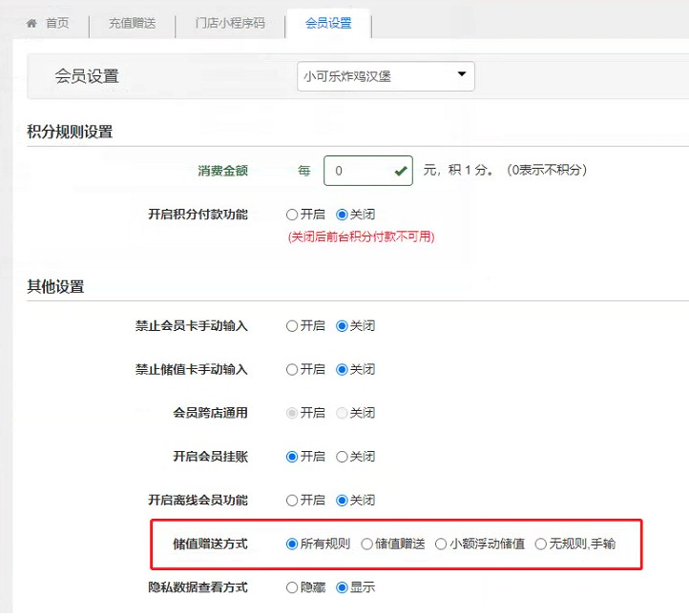Image resolution: width=689 pixels, height=616 pixels.
Task: Click the green checkmark in the amount field
Action: click(x=400, y=171)
